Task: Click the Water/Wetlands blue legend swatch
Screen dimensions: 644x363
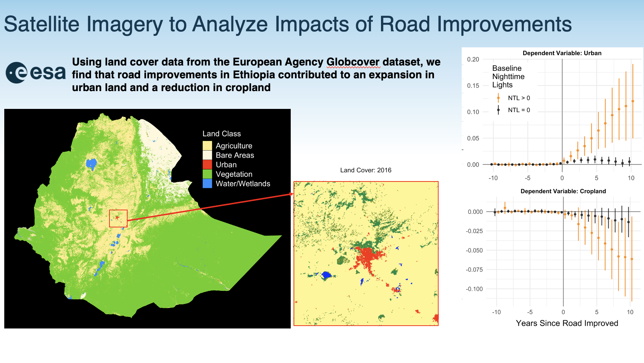Action: 207,184
